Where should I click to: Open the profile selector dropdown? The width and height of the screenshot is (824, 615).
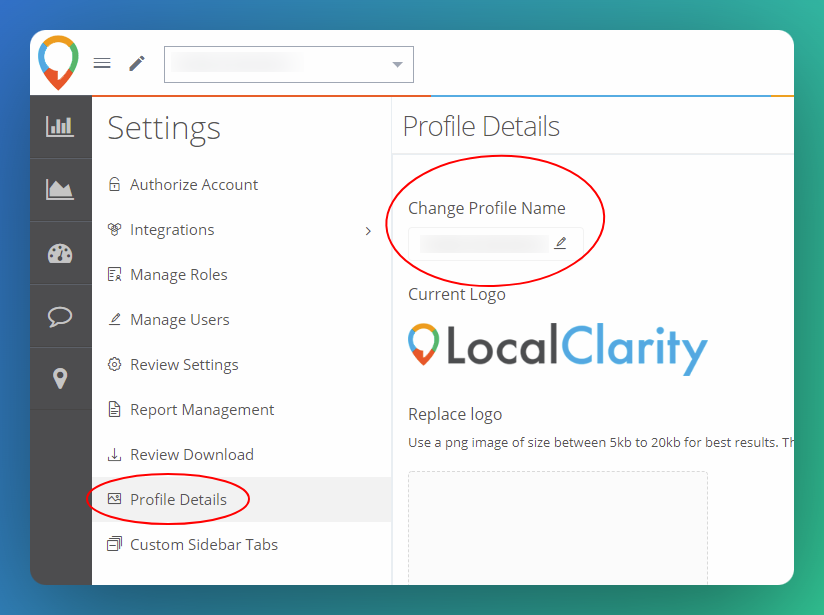[289, 64]
